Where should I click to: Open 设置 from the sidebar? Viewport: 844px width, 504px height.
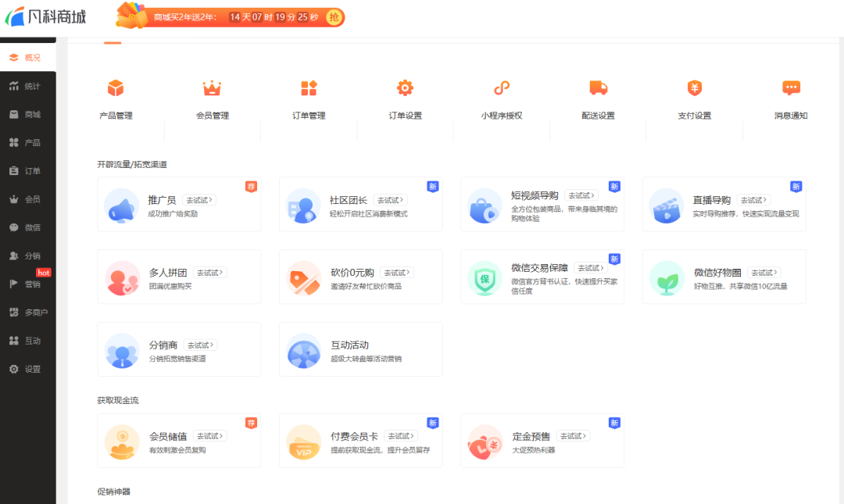(28, 368)
